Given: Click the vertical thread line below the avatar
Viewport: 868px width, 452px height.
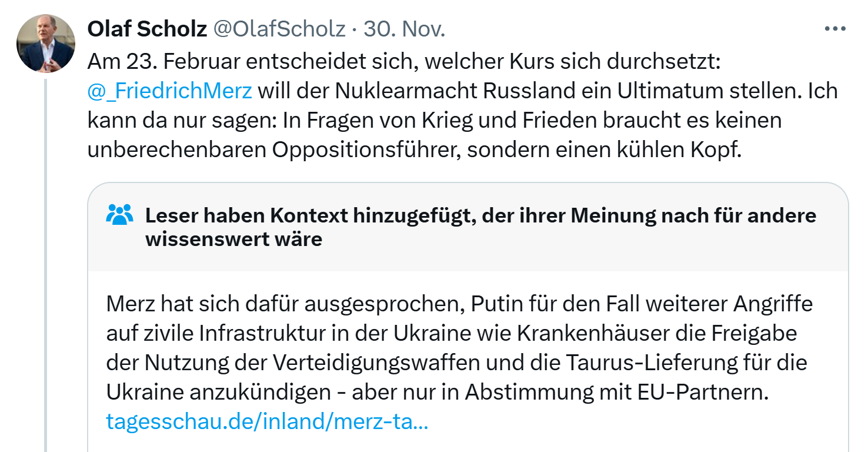Looking at the screenshot, I should (x=45, y=265).
